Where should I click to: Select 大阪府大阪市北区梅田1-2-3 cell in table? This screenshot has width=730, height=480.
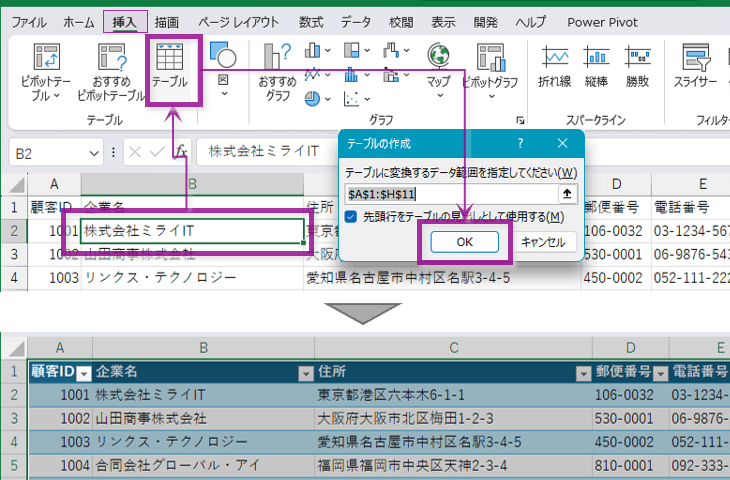tap(453, 419)
